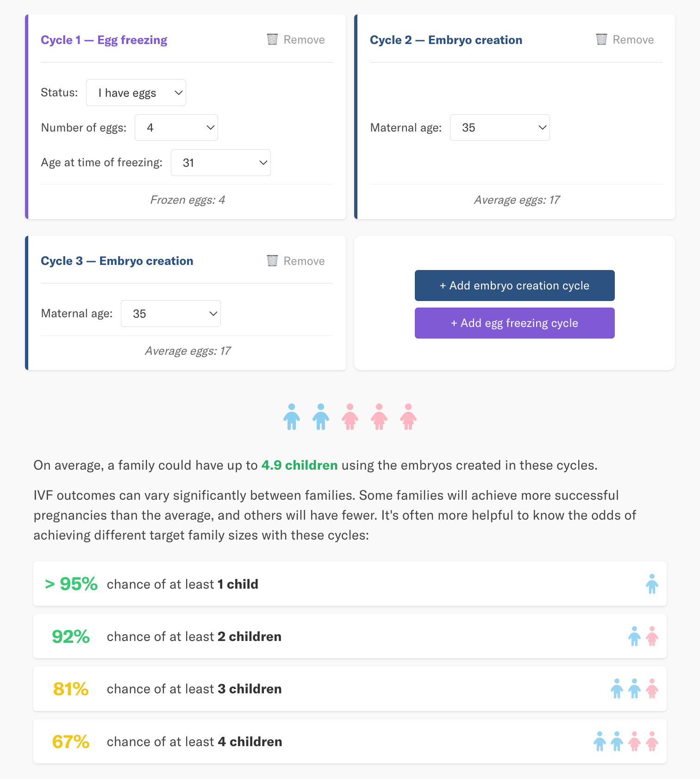Open the Status dropdown showing I have eggs
The width and height of the screenshot is (700, 779).
(x=136, y=93)
